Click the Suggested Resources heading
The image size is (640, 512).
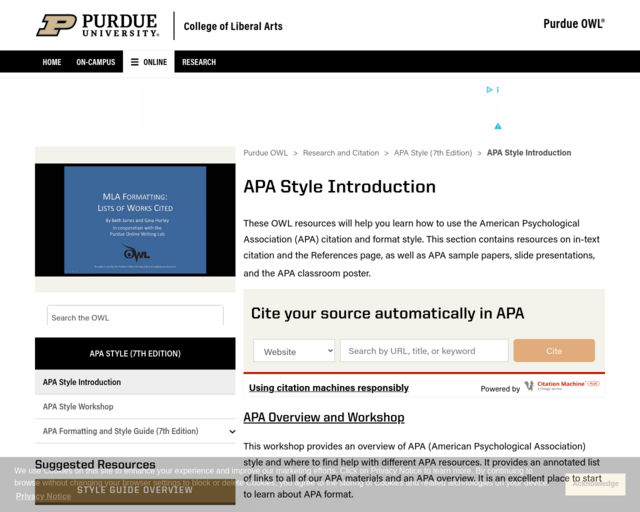pyautogui.click(x=95, y=464)
